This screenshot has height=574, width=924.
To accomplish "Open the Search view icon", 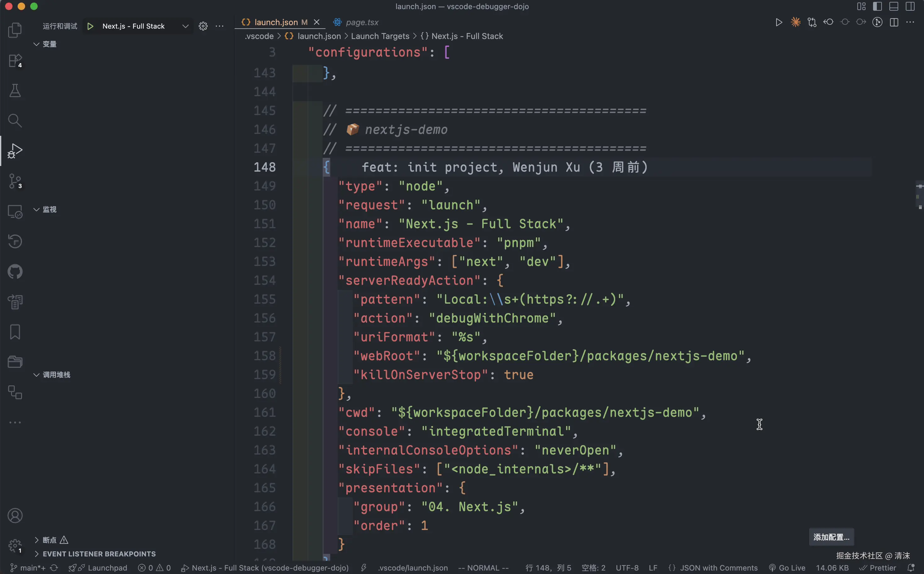I will coord(15,121).
